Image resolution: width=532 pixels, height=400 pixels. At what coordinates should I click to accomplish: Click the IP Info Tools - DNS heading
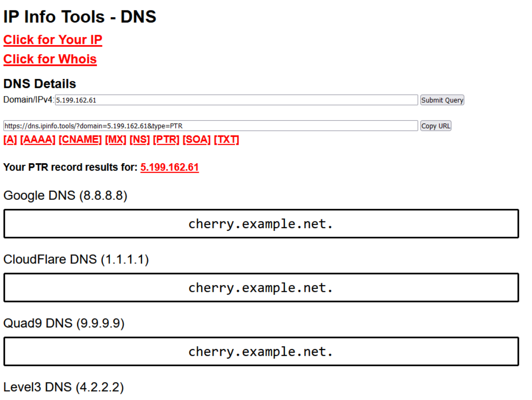80,17
